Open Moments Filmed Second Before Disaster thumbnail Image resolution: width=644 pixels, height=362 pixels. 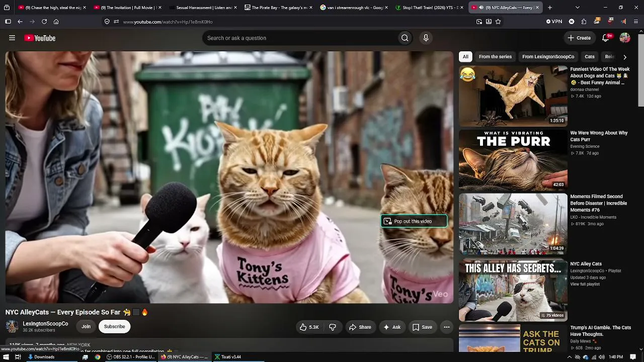tap(513, 224)
